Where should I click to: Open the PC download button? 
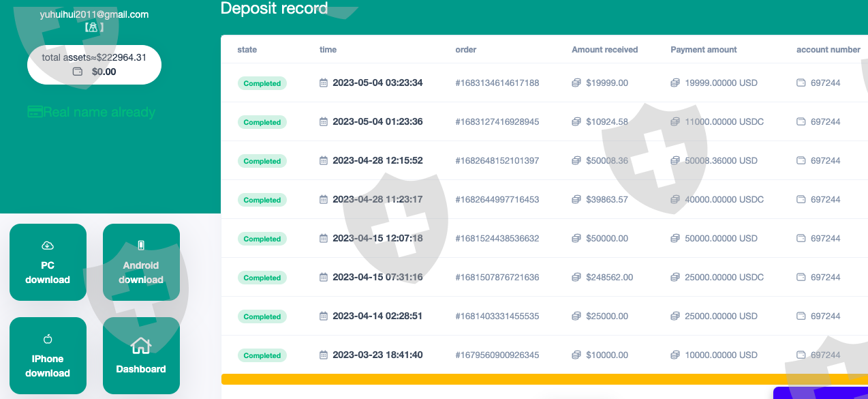(x=48, y=263)
